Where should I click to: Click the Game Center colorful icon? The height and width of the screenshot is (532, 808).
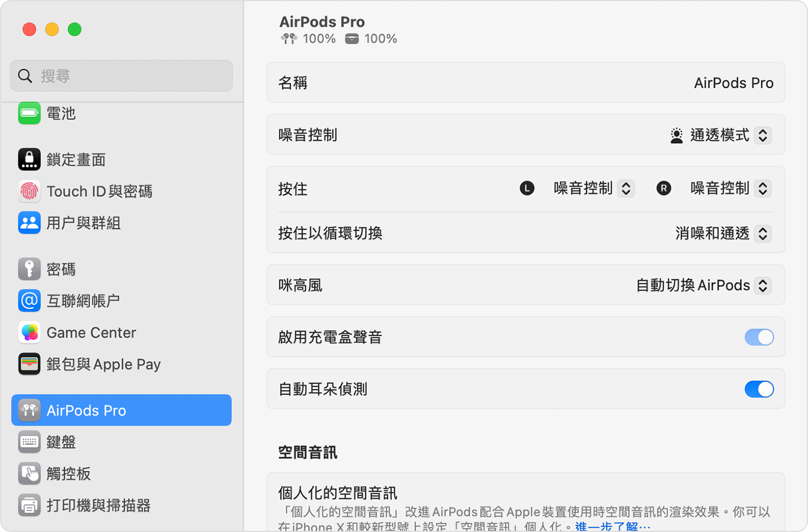click(x=29, y=332)
